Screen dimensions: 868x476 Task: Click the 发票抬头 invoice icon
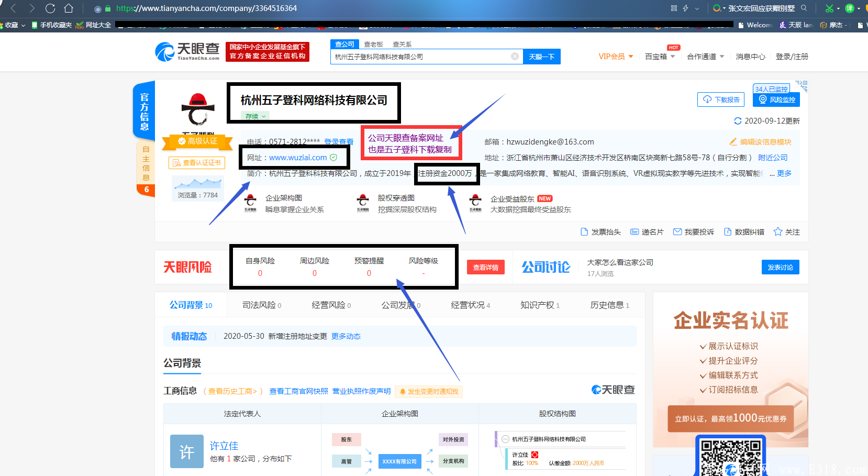pyautogui.click(x=600, y=231)
